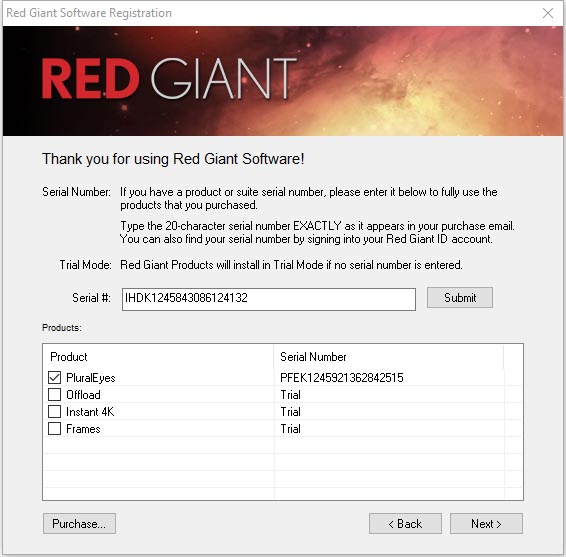
Task: Click the Red Giant logo banner
Action: click(283, 81)
